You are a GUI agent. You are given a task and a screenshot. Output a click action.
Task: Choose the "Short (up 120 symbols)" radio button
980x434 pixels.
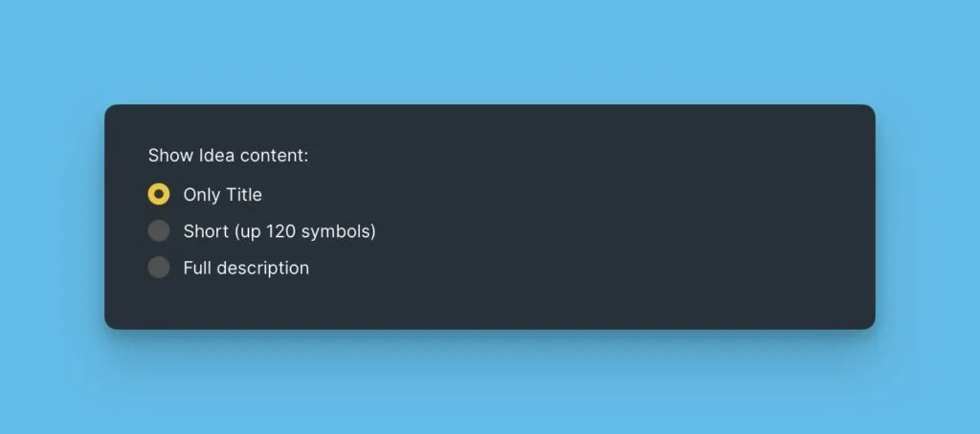[x=159, y=231]
